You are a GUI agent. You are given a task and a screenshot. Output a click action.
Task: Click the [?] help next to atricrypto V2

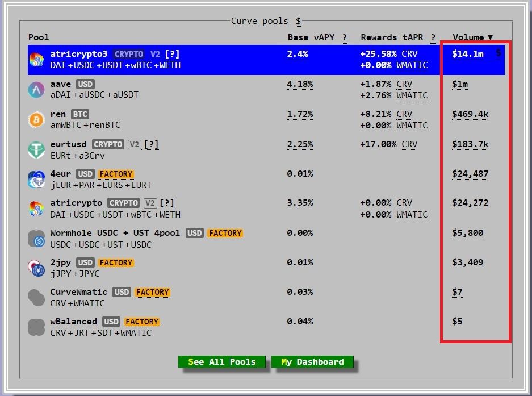tap(167, 203)
